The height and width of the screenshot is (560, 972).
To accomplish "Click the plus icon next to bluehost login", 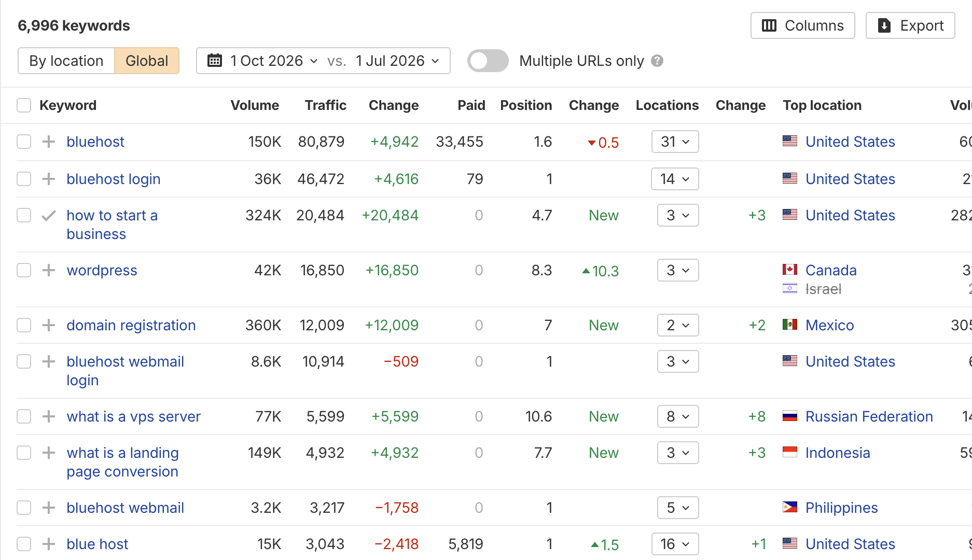I will pyautogui.click(x=49, y=179).
